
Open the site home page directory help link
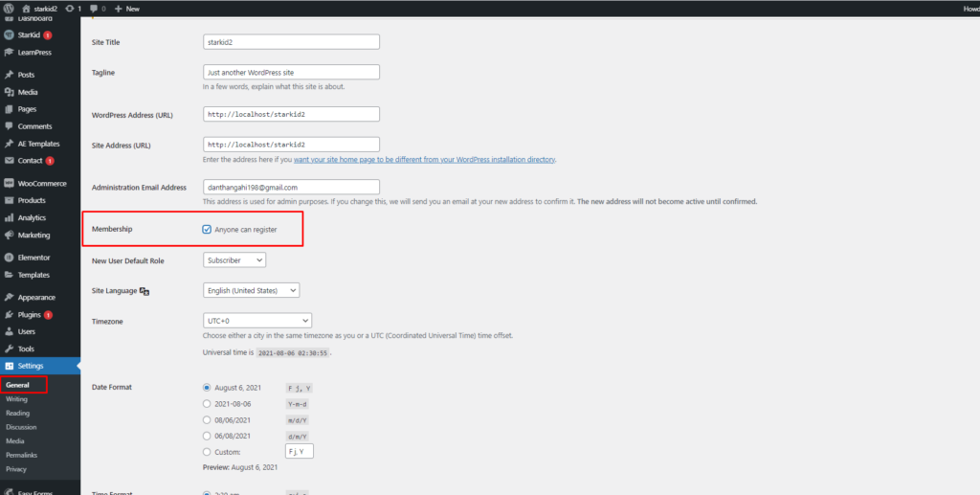(424, 159)
